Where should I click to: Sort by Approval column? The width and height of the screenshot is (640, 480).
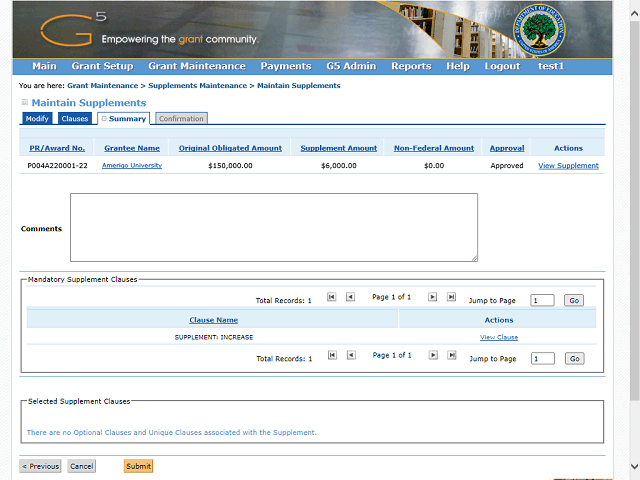coord(507,148)
